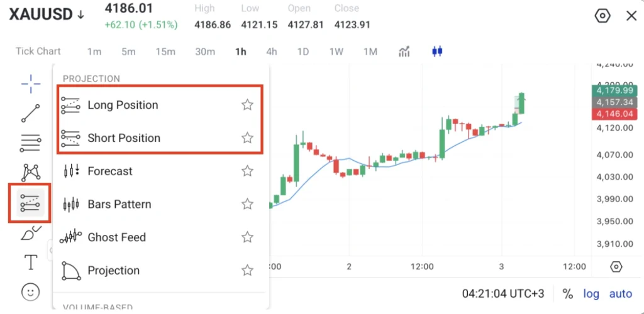Collapse the drawing toolbar side handle
The image size is (644, 314).
50,250
